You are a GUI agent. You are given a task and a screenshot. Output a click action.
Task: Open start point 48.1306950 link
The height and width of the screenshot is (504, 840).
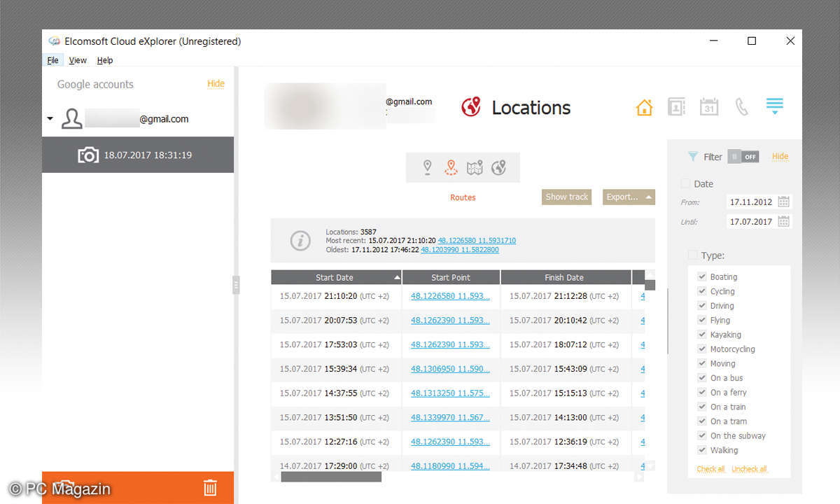pyautogui.click(x=450, y=369)
